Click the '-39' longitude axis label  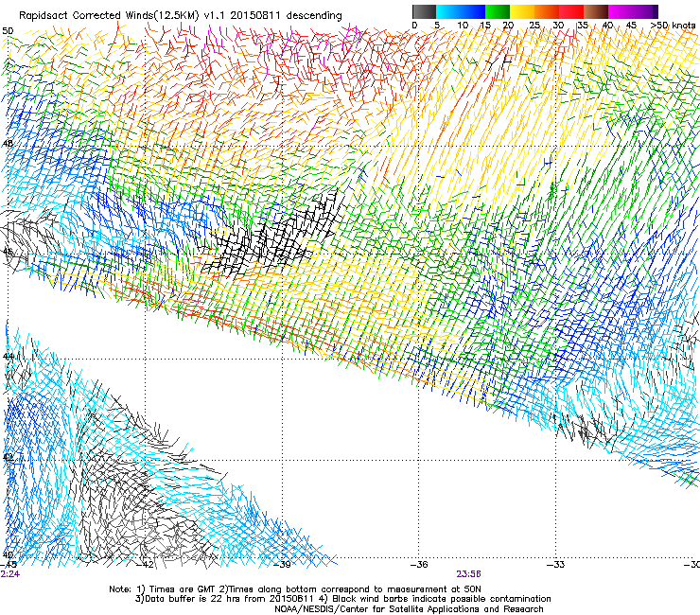pyautogui.click(x=282, y=565)
